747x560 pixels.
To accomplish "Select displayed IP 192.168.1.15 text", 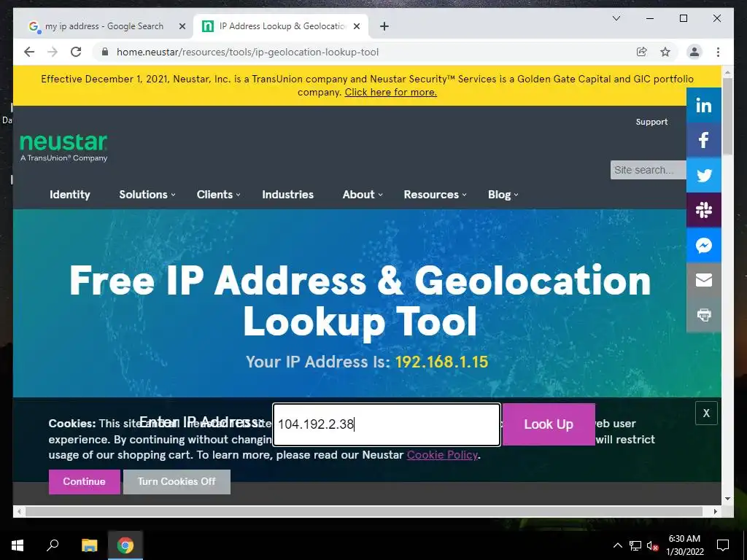I will tap(441, 362).
